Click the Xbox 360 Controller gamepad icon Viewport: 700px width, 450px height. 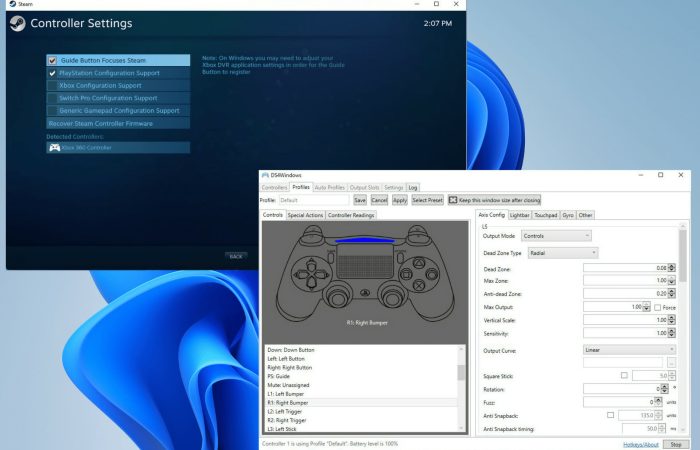click(54, 147)
